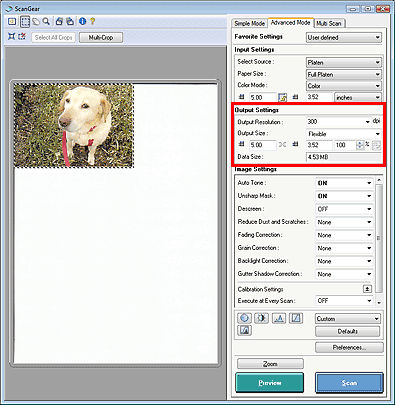Click the blue Scan button
The height and width of the screenshot is (405, 395).
349,383
